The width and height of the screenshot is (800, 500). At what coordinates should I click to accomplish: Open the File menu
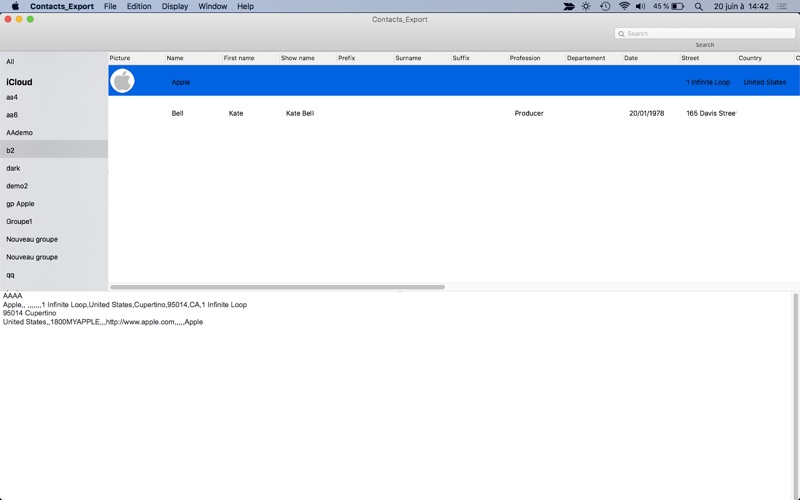(110, 6)
